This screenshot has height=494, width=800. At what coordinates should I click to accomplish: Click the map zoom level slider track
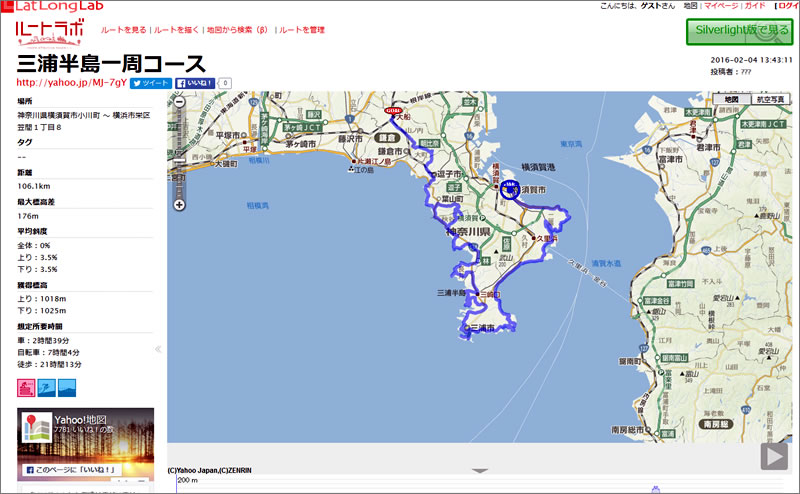[x=179, y=153]
